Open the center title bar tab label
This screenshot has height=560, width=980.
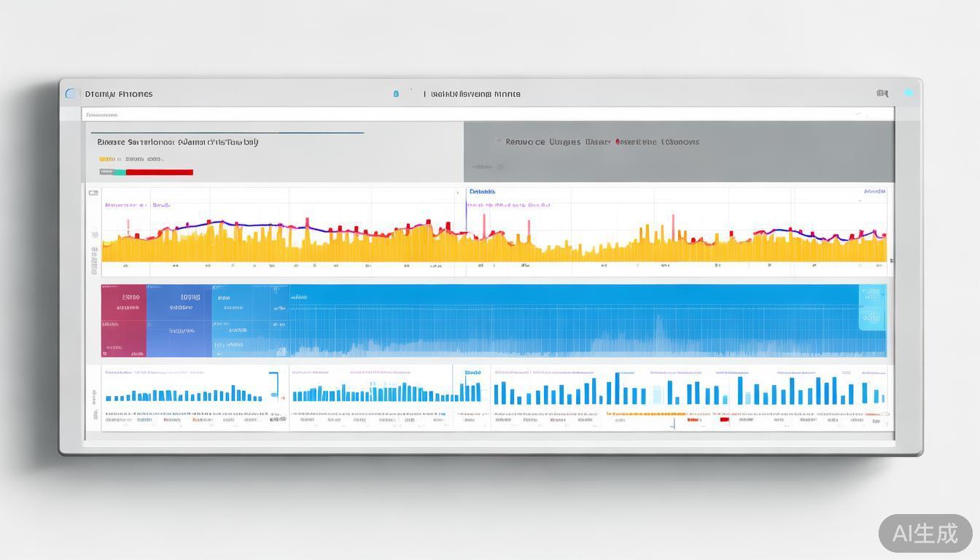[475, 94]
